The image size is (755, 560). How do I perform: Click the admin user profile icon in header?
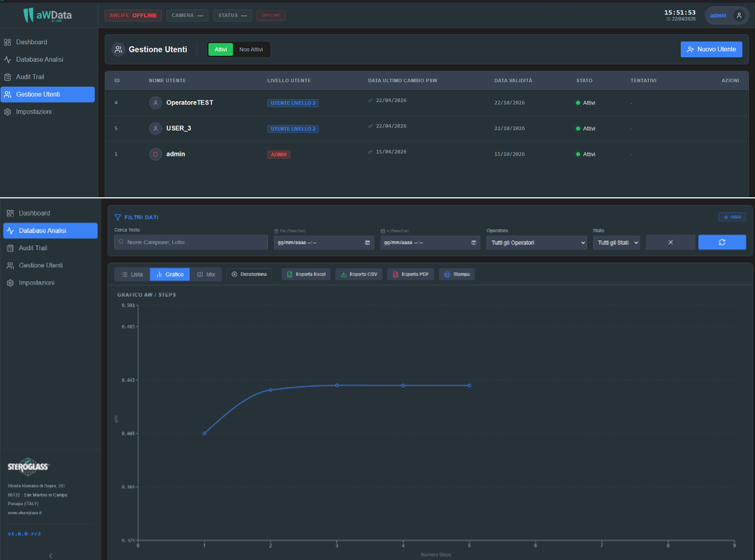739,15
